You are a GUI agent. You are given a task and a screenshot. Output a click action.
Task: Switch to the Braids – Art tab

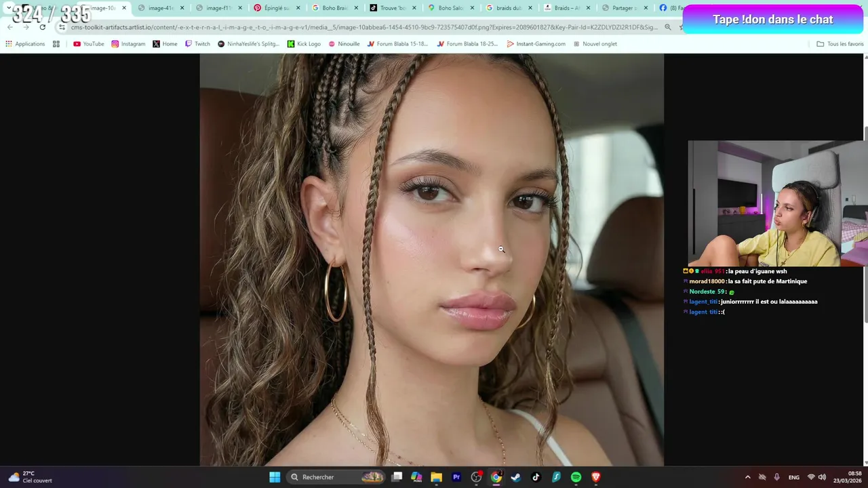pyautogui.click(x=566, y=8)
